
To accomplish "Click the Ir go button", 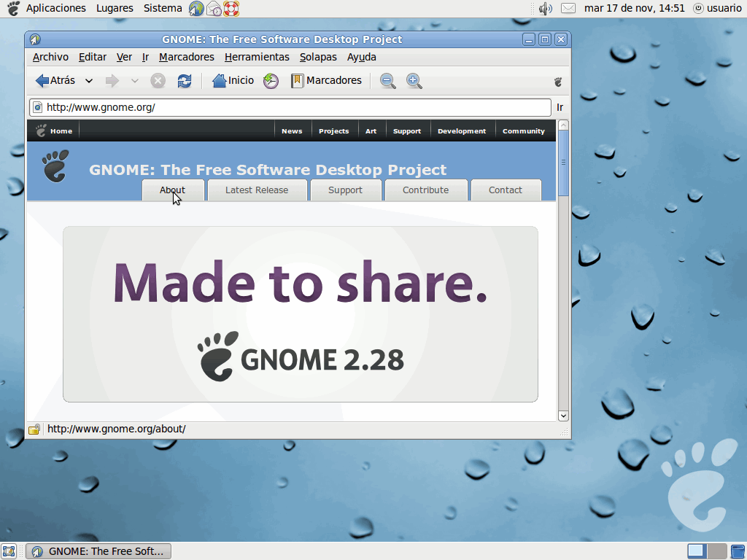I will [560, 108].
